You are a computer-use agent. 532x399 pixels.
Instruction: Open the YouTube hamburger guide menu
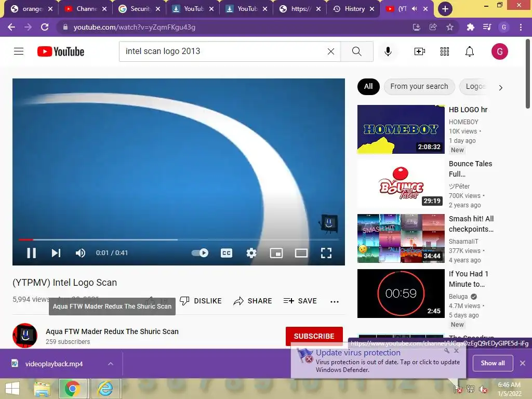point(19,51)
